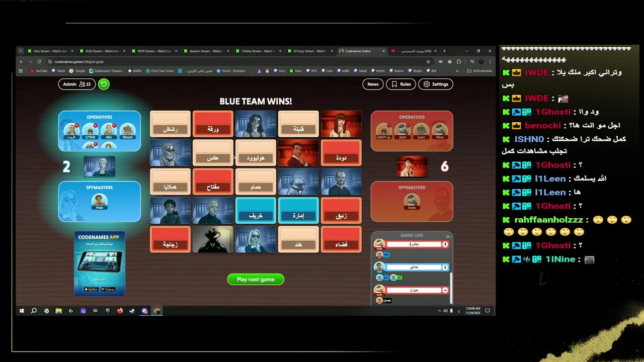644x362 pixels.
Task: Switch to the LTxMax Stream browser tab
Action: [x=258, y=51]
